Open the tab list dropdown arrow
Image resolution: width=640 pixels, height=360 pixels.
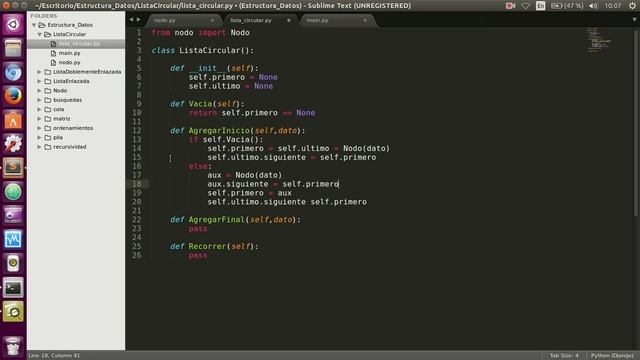tap(634, 20)
